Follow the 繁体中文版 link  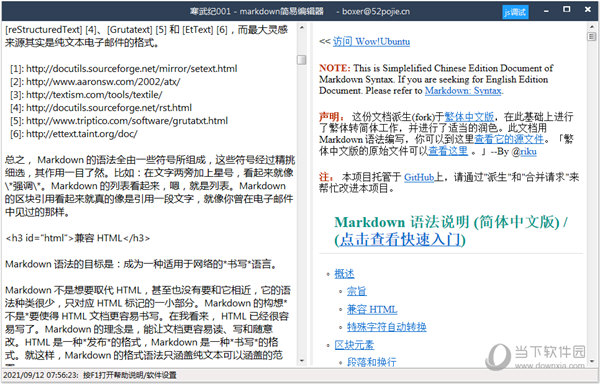pyautogui.click(x=469, y=116)
